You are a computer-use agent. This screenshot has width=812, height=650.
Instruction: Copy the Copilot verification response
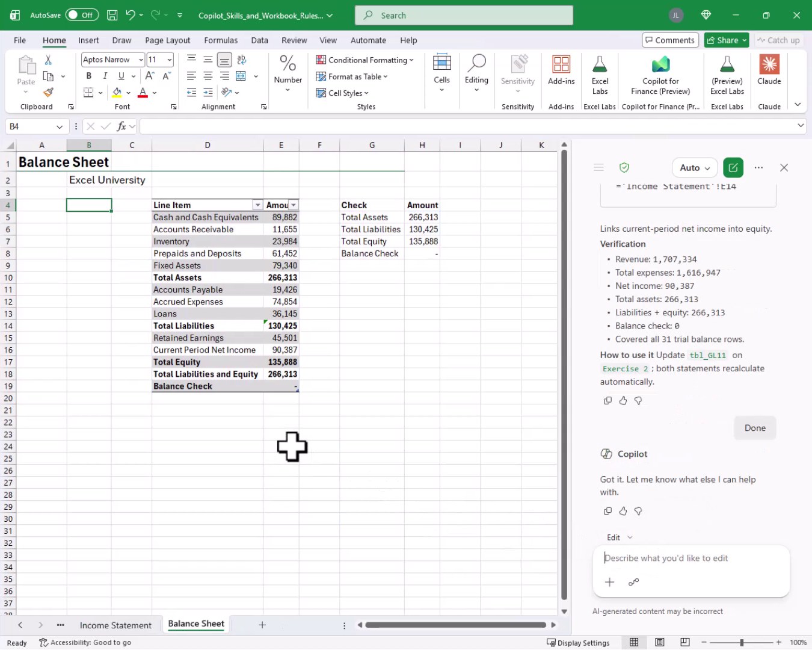point(607,401)
